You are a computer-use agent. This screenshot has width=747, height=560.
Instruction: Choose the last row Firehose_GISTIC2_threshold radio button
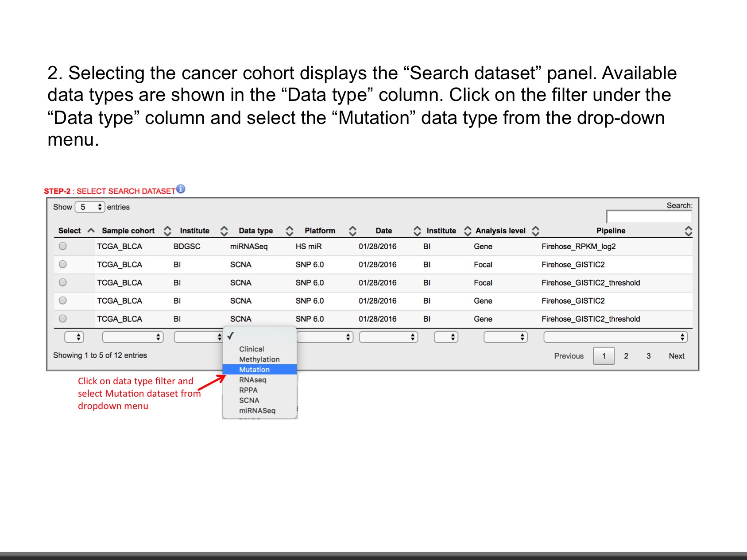point(63,319)
